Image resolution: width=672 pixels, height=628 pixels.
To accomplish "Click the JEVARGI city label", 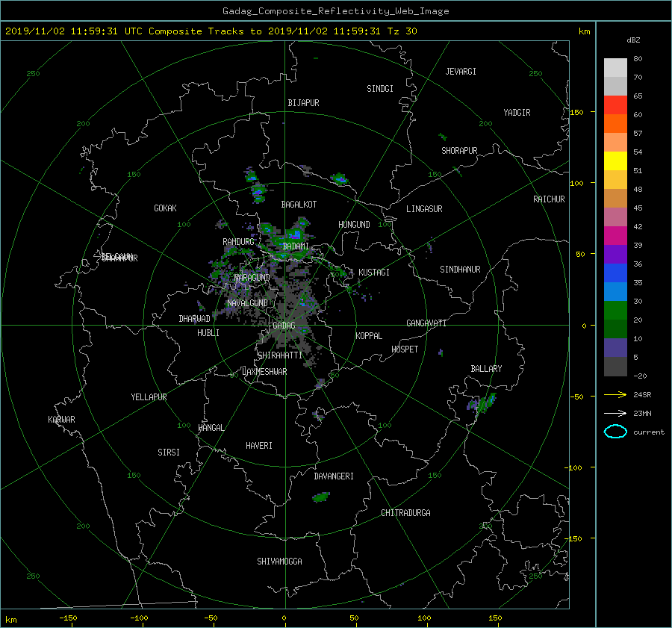I will (x=461, y=72).
